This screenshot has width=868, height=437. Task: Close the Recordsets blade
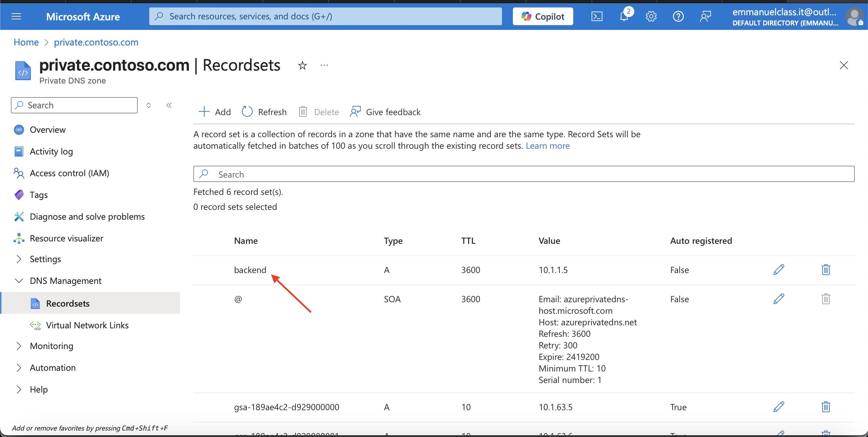point(844,65)
